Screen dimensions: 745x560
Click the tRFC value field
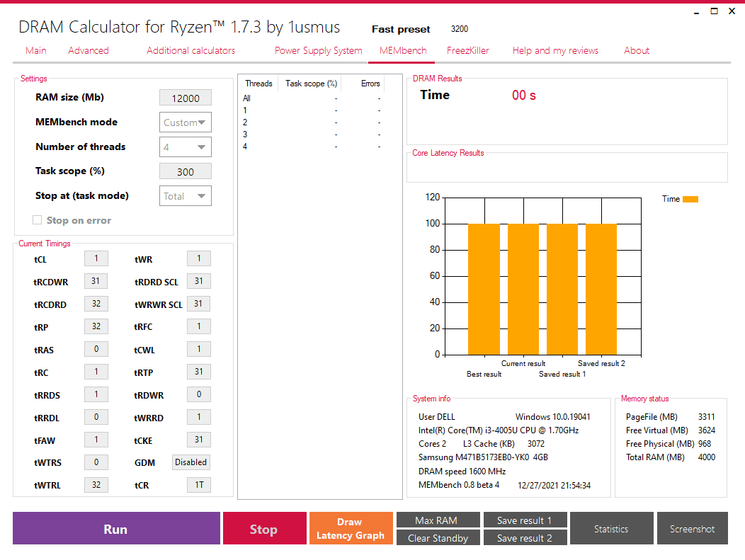pyautogui.click(x=198, y=326)
